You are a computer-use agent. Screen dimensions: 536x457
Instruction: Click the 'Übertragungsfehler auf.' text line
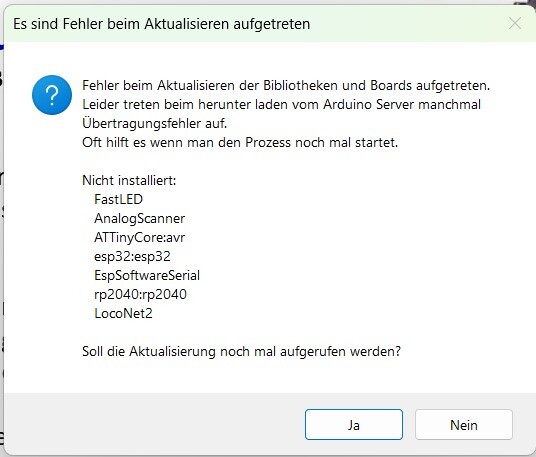(x=155, y=123)
